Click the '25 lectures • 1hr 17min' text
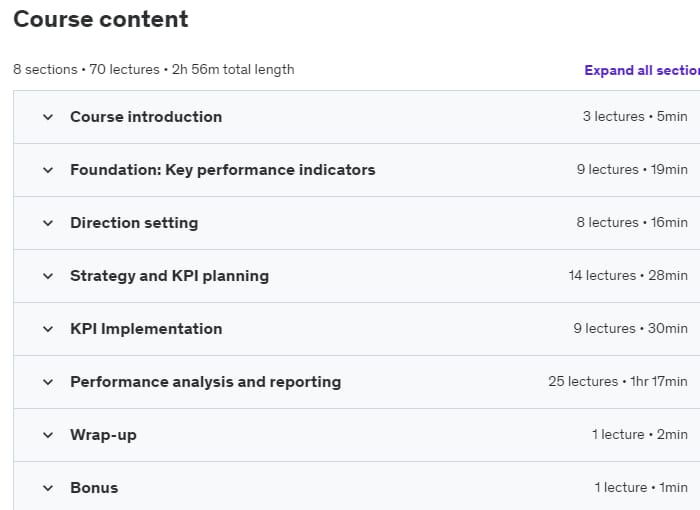The height and width of the screenshot is (510, 700). click(618, 381)
